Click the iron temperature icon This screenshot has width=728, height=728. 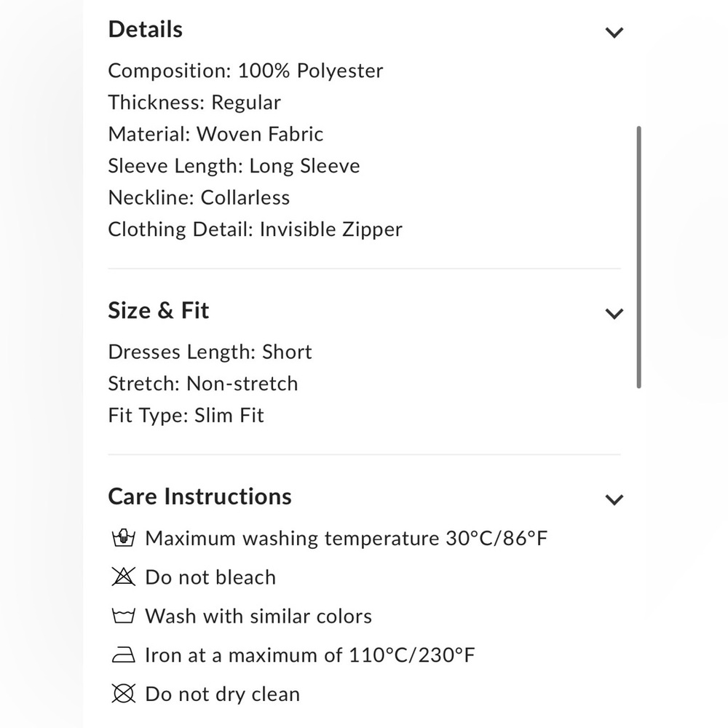coord(124,654)
